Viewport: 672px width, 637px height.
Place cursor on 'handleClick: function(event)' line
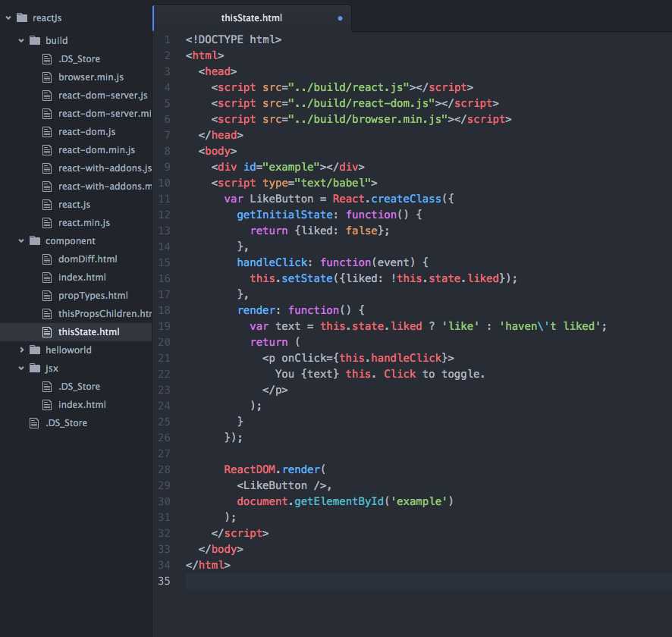point(332,262)
